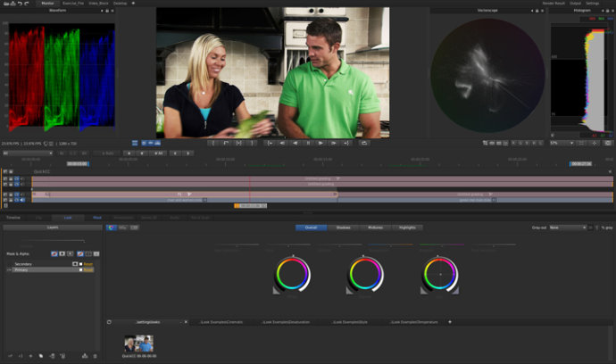Click the middle color wheel

[365, 274]
